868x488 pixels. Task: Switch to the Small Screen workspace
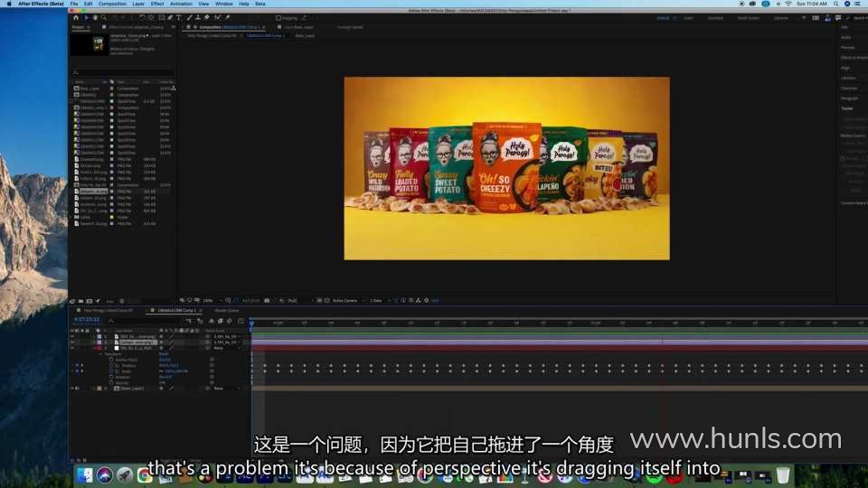coord(749,18)
